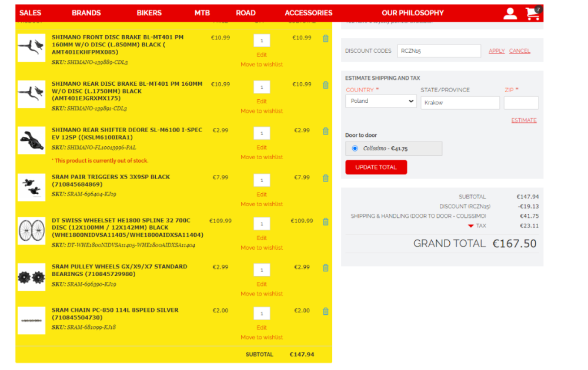
Task: Remove Shimano rear disc brake via trash icon
Action: pyautogui.click(x=326, y=85)
